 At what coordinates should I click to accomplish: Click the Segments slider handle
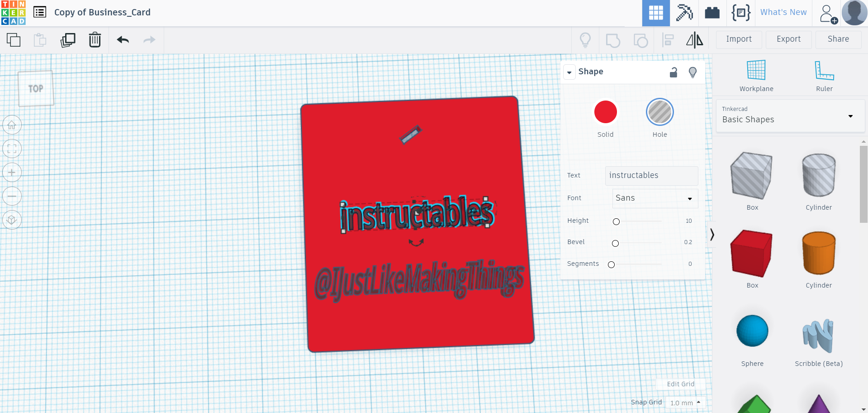(611, 264)
